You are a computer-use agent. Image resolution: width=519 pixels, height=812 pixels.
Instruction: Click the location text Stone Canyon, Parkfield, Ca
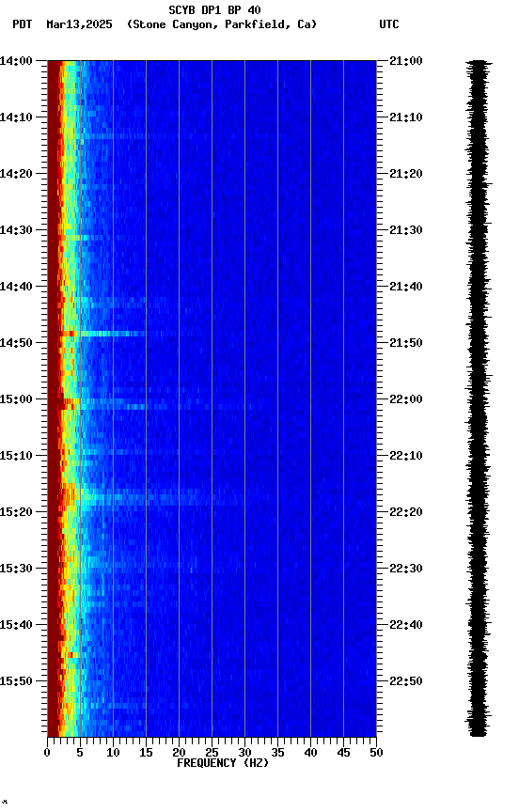(222, 24)
